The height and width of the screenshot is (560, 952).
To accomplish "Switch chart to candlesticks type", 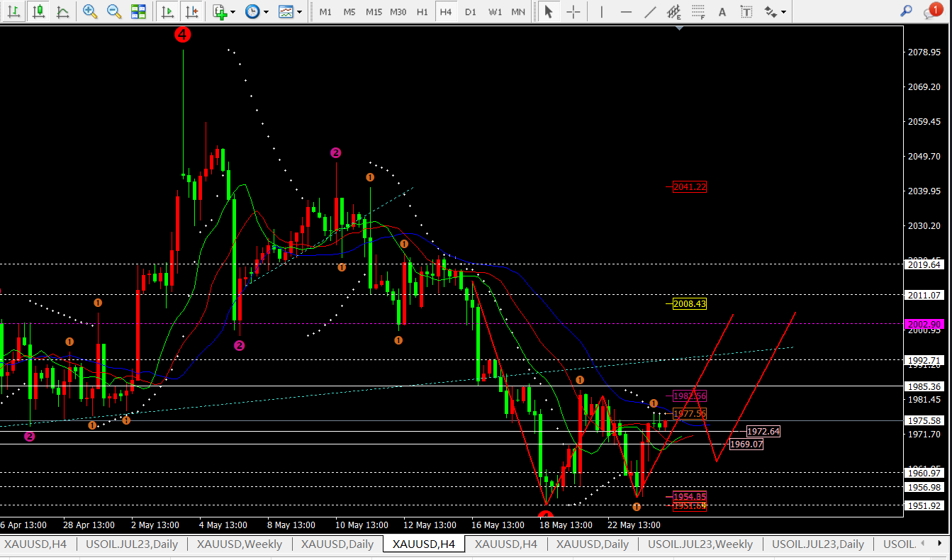I will click(x=38, y=11).
